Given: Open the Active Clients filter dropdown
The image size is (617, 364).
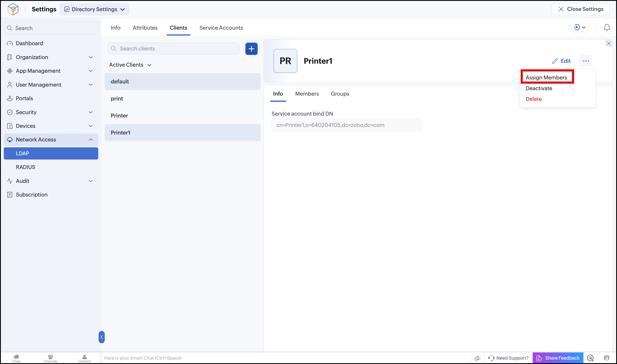Looking at the screenshot, I should click(130, 65).
